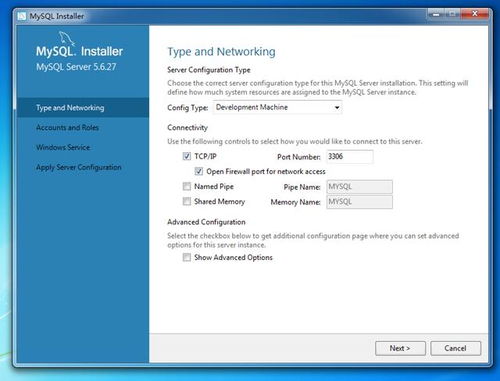This screenshot has height=381, width=500.
Task: Click the Pipe Name field
Action: pos(359,187)
